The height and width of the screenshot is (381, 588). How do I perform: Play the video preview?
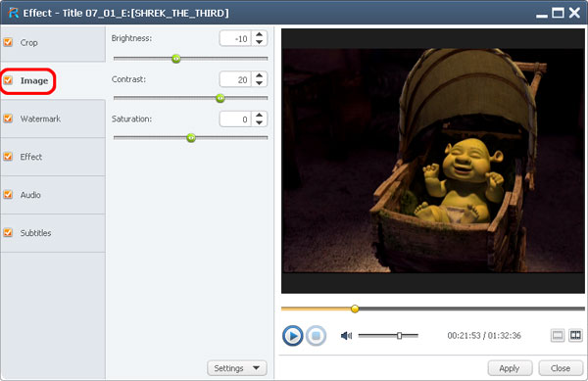[292, 335]
